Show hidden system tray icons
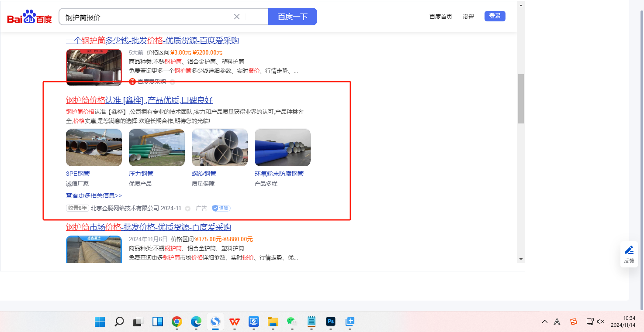The width and height of the screenshot is (644, 332). 544,322
